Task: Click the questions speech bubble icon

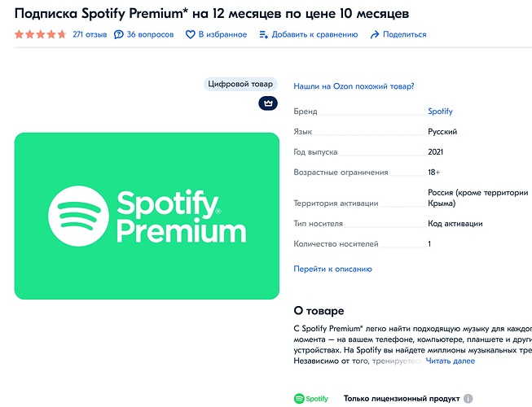Action: point(118,34)
